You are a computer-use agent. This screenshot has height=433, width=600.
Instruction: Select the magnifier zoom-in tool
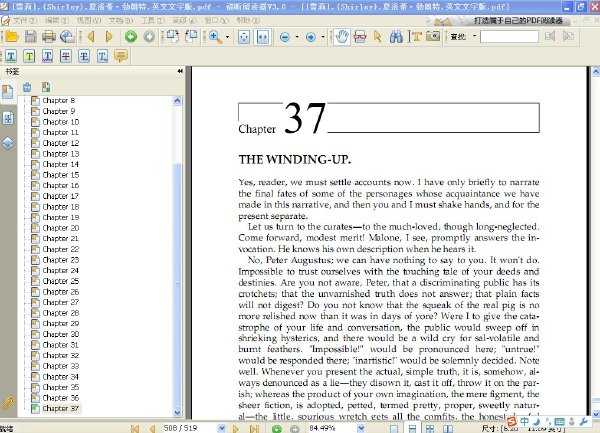point(215,37)
